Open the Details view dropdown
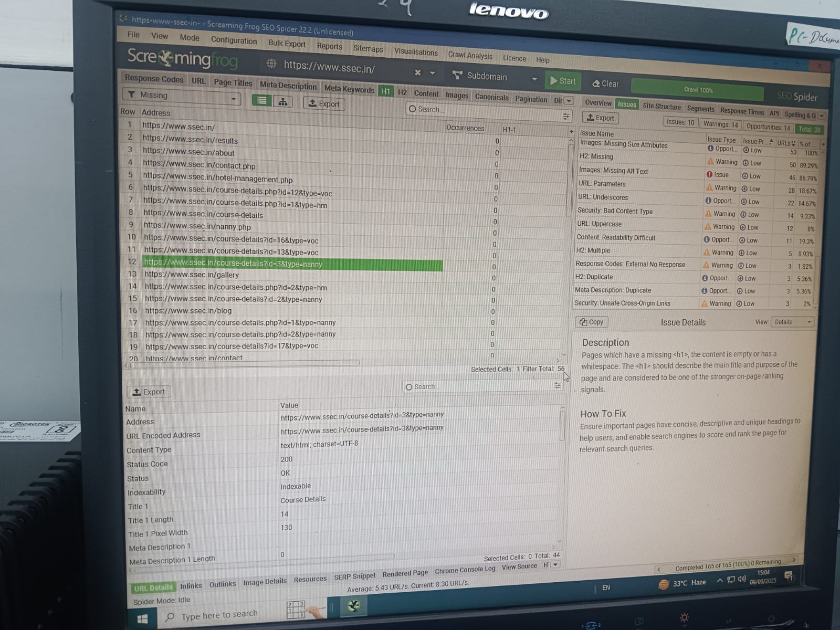Viewport: 840px width, 630px height. pyautogui.click(x=793, y=322)
